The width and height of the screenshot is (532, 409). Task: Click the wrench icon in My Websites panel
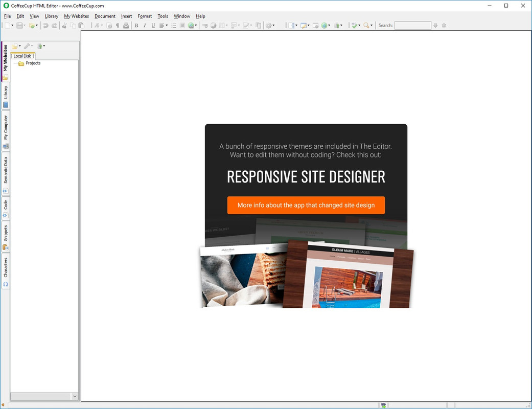tap(27, 46)
